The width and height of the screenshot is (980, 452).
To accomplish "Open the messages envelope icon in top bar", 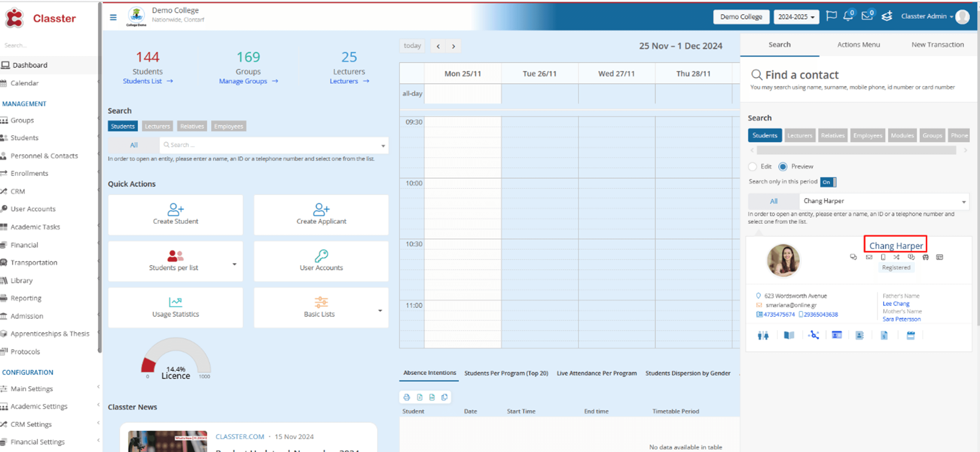I will 867,16.
